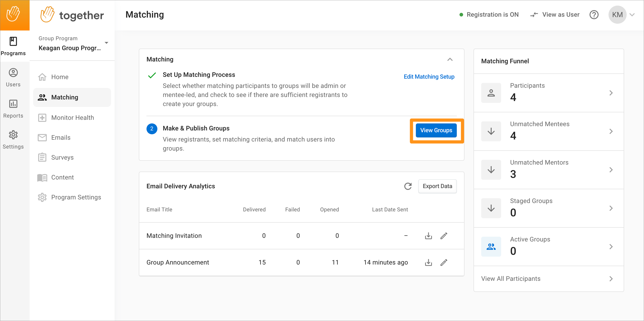Open the help question mark icon

(x=594, y=15)
